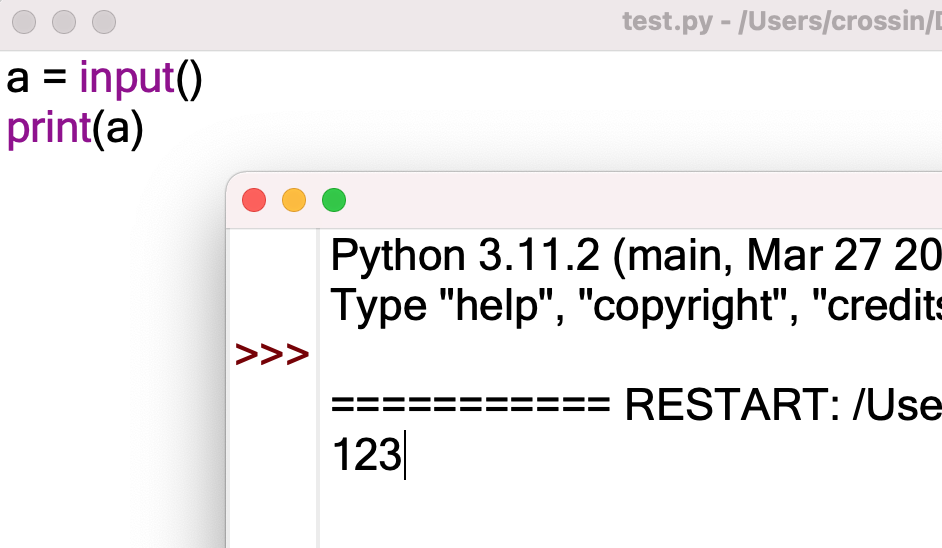Click the middle gray button of test.py window
Screen dimensions: 942x548
[x=64, y=22]
